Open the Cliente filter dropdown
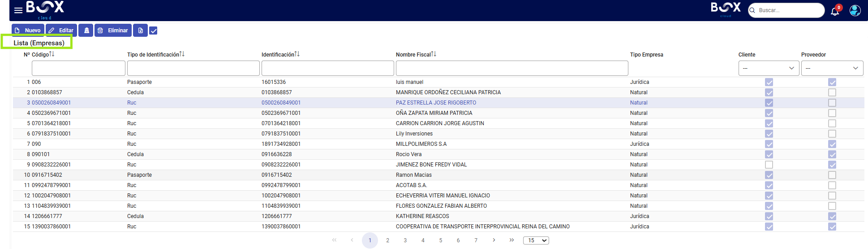The height and width of the screenshot is (249, 868). (769, 68)
